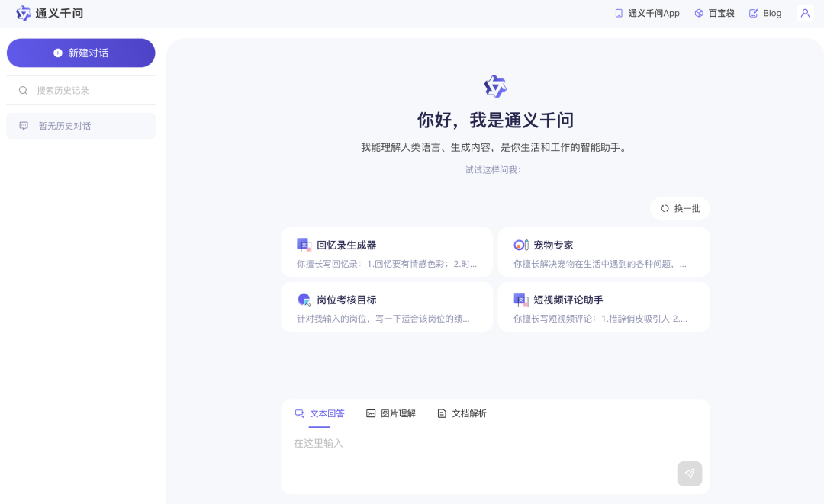Click the send paper-plane button

pos(690,474)
